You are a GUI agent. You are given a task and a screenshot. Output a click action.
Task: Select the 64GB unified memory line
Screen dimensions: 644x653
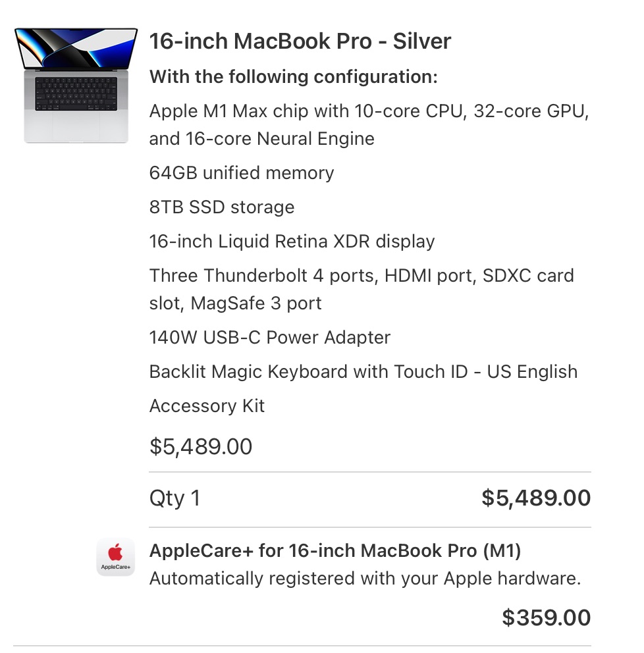(241, 173)
